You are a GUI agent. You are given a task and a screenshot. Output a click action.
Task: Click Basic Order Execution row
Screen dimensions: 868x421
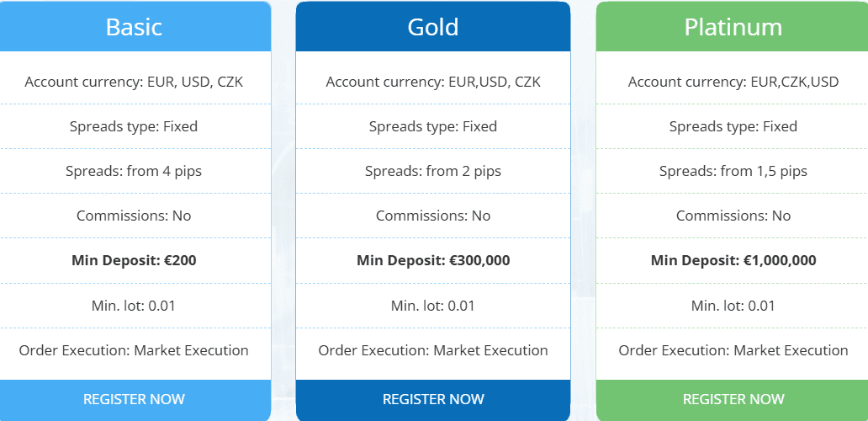point(134,350)
